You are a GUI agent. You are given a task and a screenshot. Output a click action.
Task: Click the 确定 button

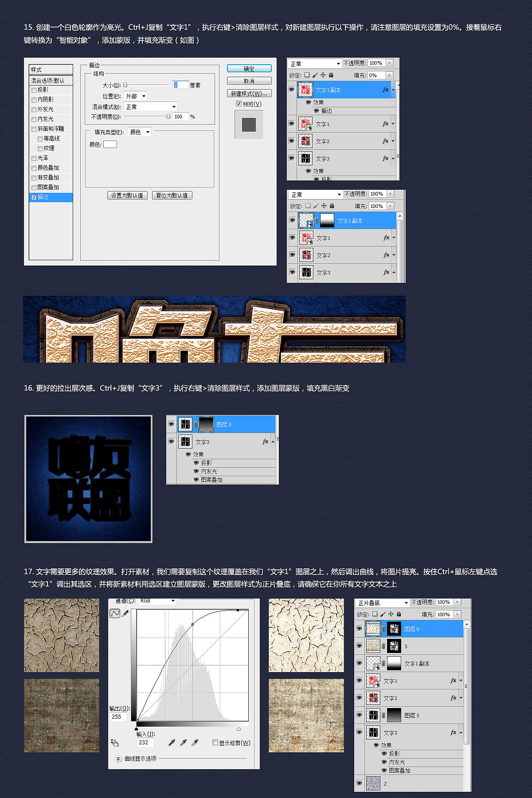[x=249, y=69]
